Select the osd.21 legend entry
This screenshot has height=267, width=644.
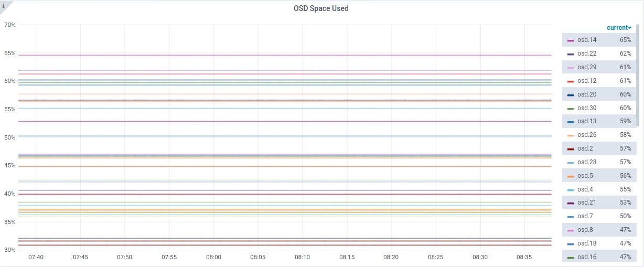click(x=587, y=202)
